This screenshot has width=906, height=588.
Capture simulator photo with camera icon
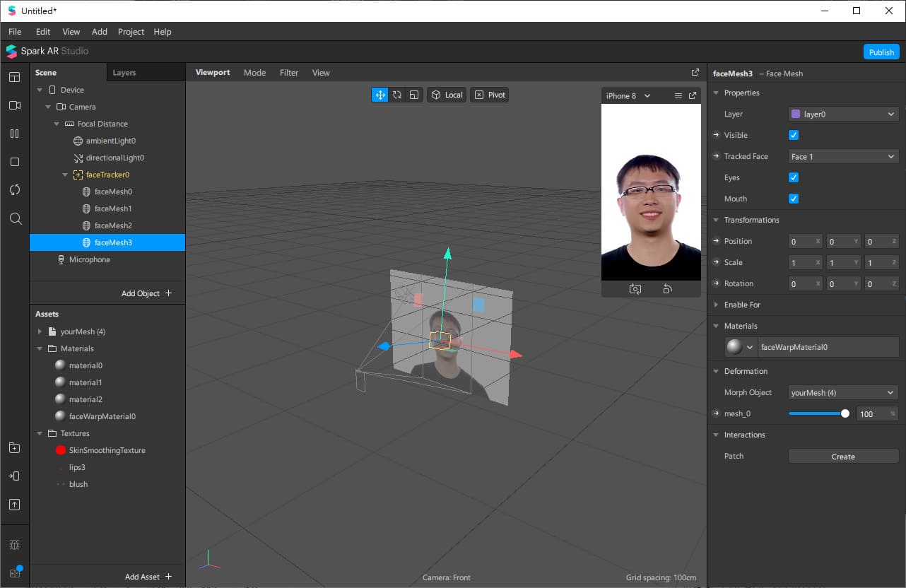pos(635,289)
